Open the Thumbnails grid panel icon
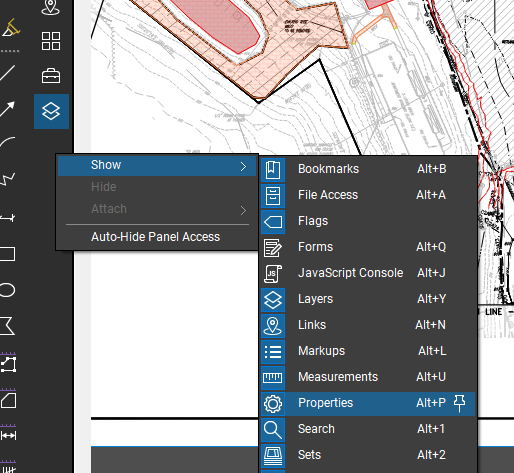 click(x=51, y=41)
